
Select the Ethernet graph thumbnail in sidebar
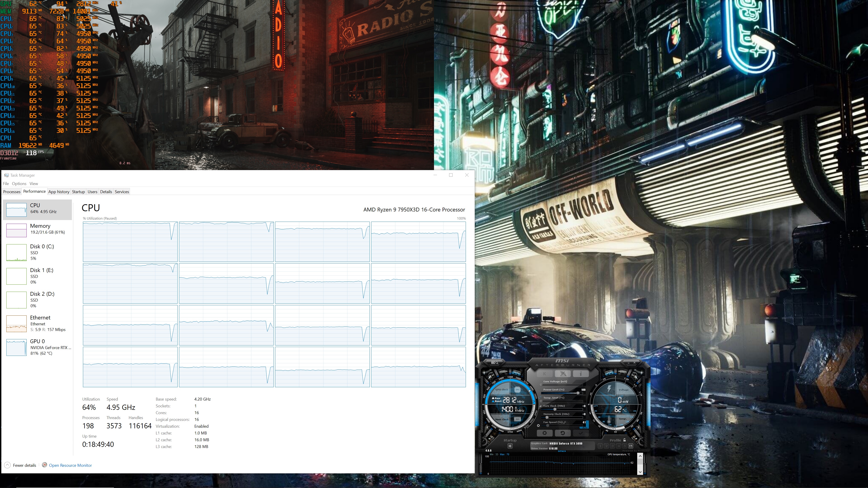(x=17, y=324)
